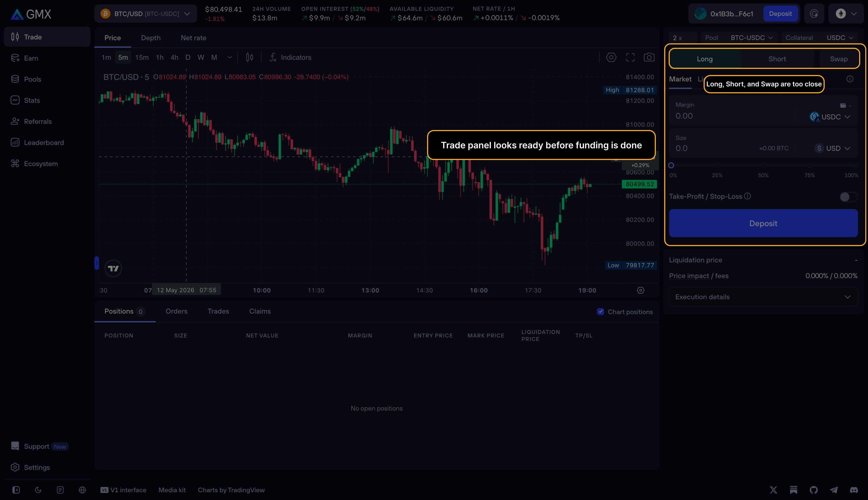Toggle chart fullscreen mode

630,57
